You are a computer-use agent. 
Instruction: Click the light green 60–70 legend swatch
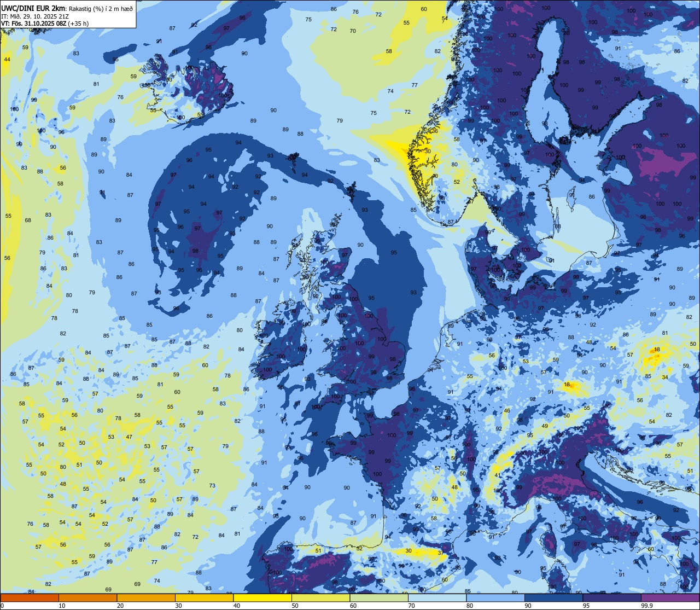379,598
